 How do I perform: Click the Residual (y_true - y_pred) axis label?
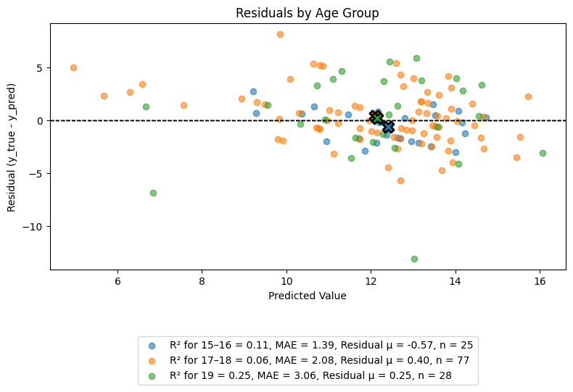click(x=12, y=148)
